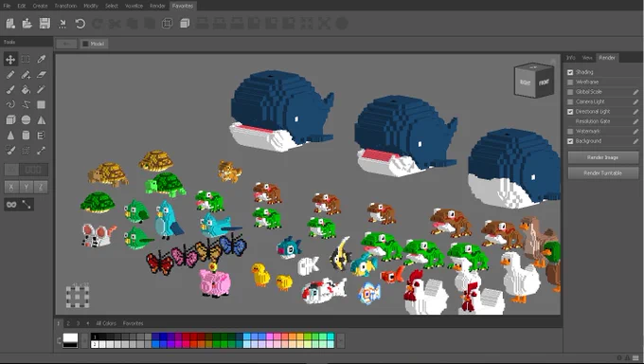
Task: Click the Render Turntable button
Action: click(603, 173)
